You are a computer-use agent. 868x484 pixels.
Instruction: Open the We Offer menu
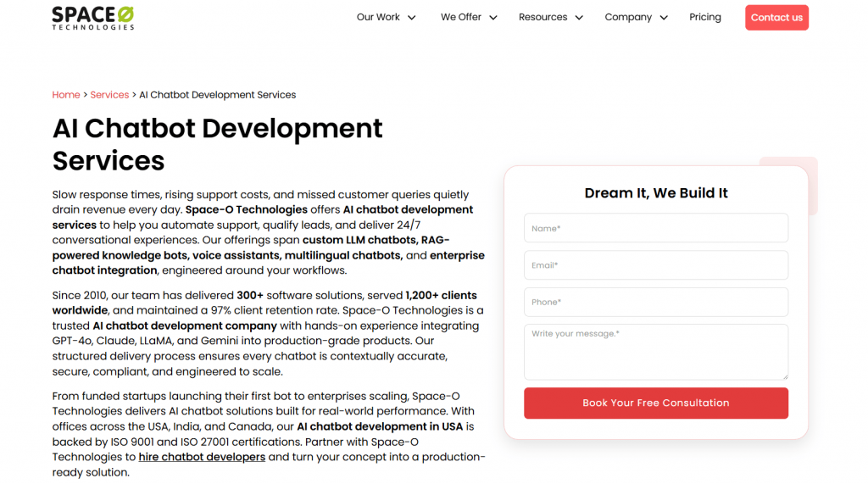point(461,17)
